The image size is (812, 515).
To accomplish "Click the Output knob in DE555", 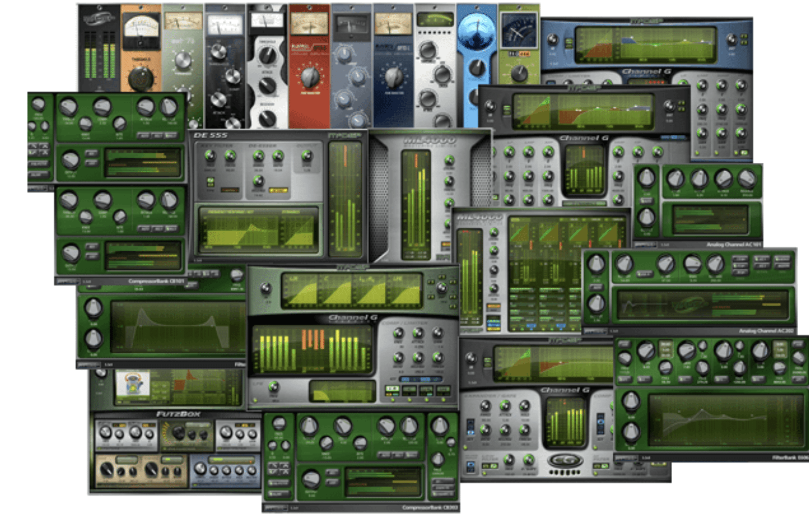I will [307, 156].
